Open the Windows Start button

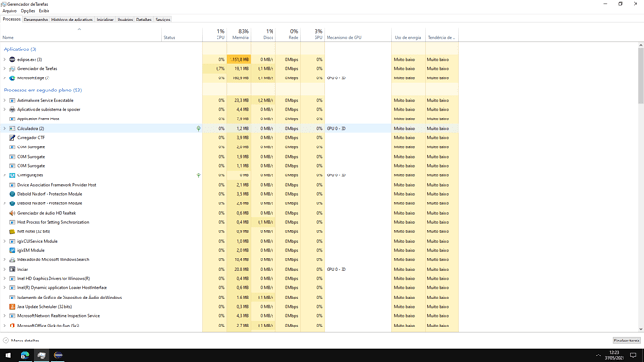[x=7, y=355]
